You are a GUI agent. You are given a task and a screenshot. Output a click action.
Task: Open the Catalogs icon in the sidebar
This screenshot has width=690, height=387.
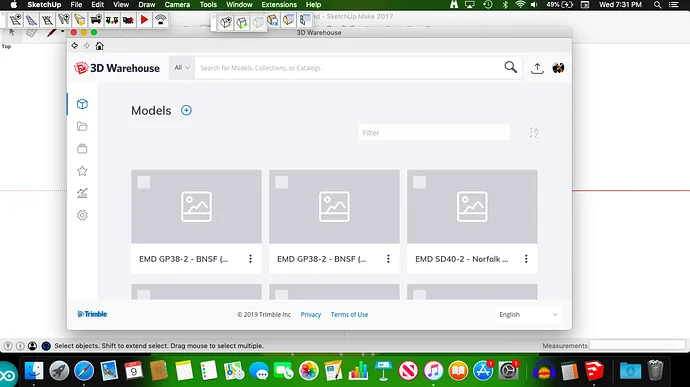coord(82,149)
